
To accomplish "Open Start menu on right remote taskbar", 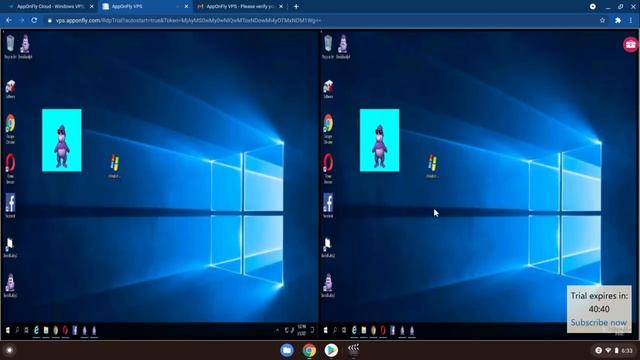I will pos(325,330).
